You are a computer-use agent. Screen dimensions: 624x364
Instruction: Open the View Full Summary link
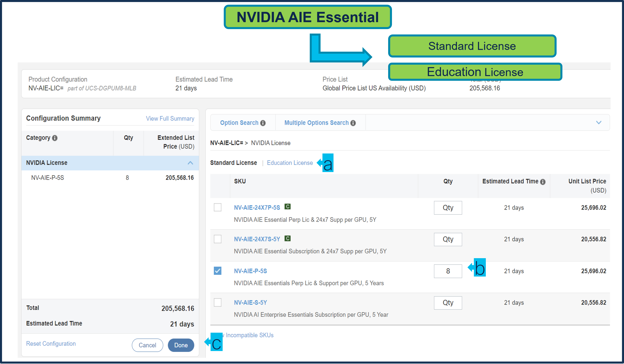[170, 118]
